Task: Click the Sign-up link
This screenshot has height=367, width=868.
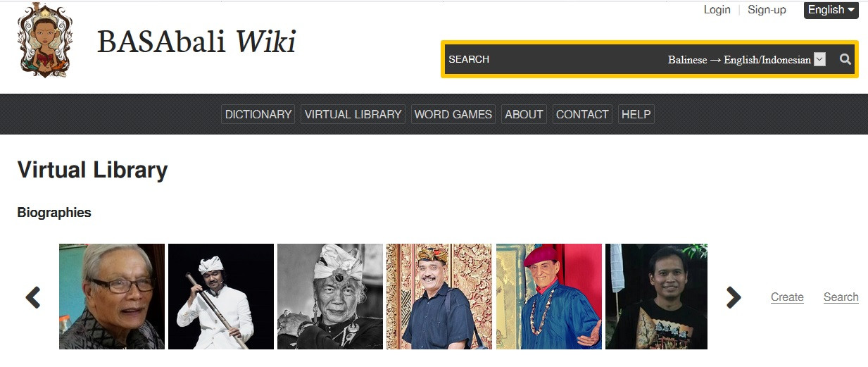Action: pyautogui.click(x=767, y=10)
